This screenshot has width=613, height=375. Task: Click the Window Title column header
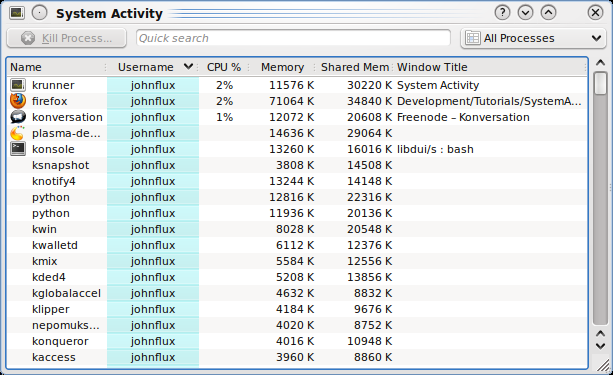pos(432,67)
